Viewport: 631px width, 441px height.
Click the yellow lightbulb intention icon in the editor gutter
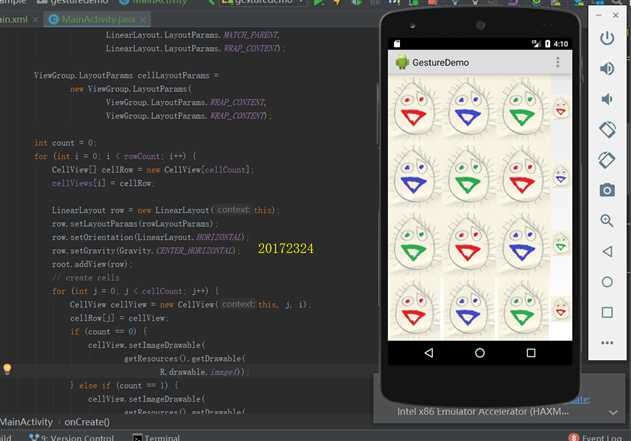click(x=7, y=369)
